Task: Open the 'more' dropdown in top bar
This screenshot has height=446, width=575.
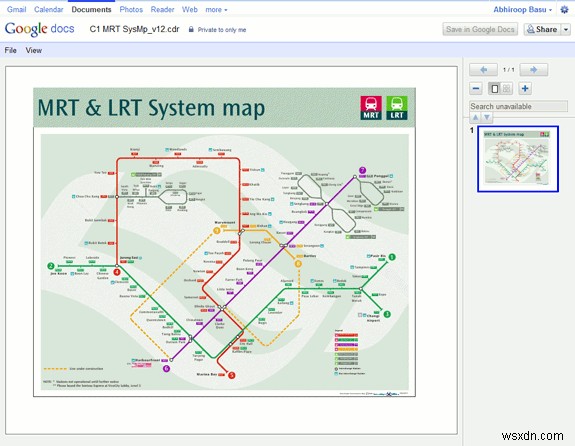Action: click(x=216, y=10)
